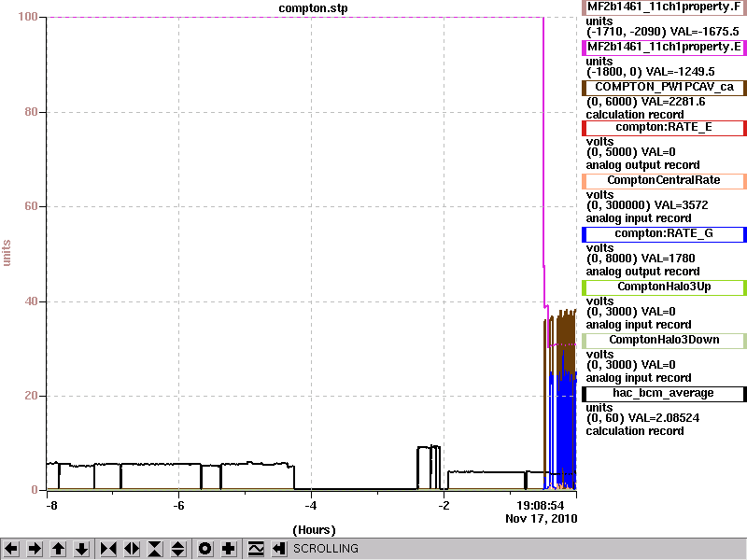The width and height of the screenshot is (747, 560).
Task: Click the plus icon in the toolbar
Action: 229,549
